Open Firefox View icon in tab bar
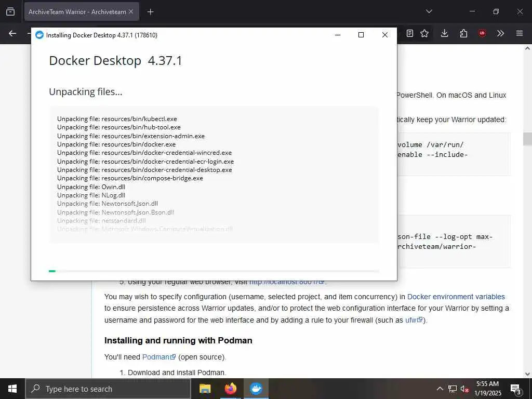 [10, 11]
